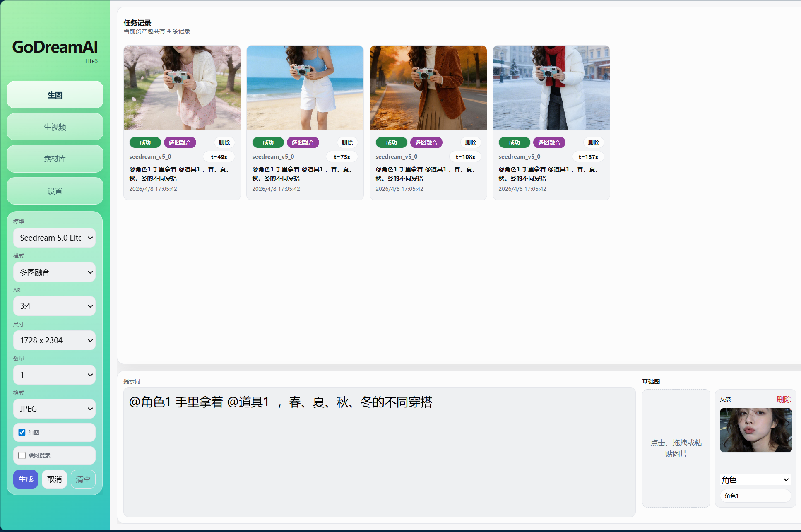Delete the t=75s beach task record
Image resolution: width=801 pixels, height=532 pixels.
(x=347, y=142)
